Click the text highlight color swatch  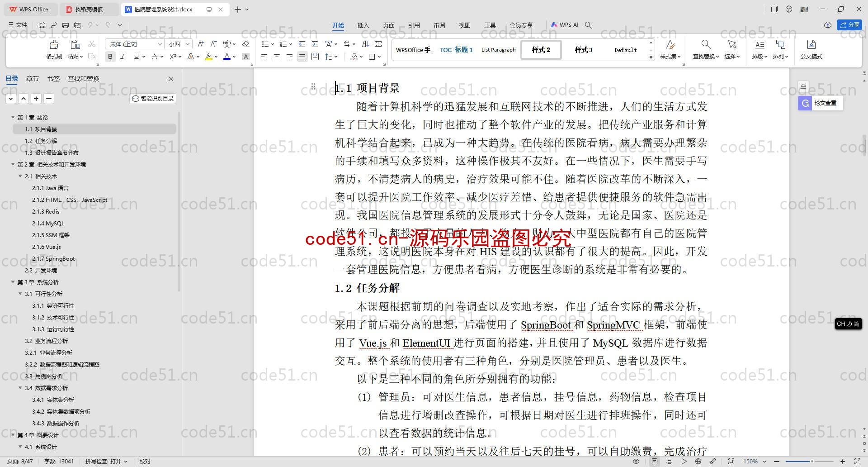209,57
